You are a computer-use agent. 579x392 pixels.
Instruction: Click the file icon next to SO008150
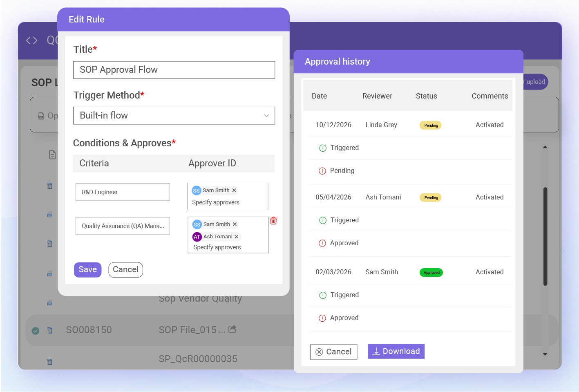[49, 330]
